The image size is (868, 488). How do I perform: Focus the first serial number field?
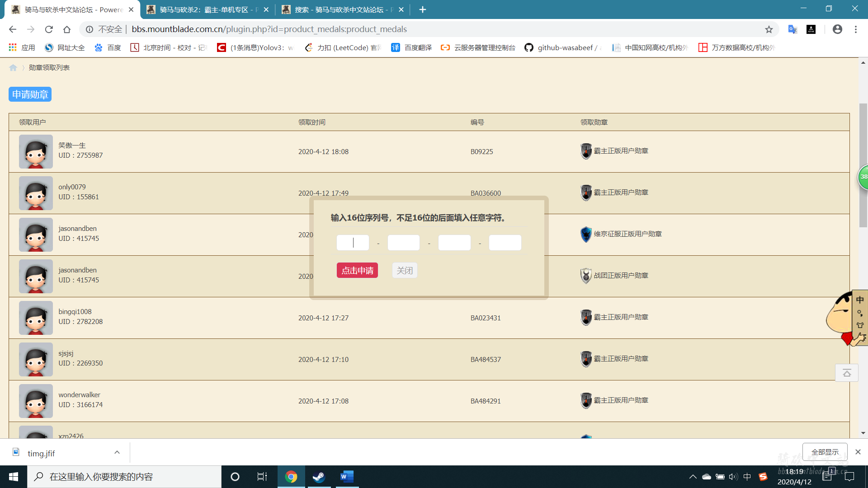point(353,243)
